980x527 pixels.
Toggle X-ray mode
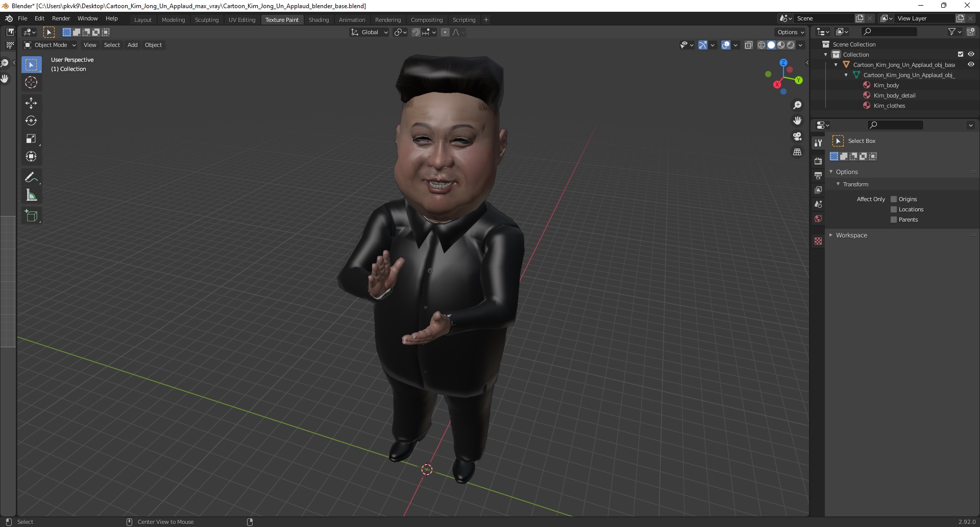(x=748, y=45)
